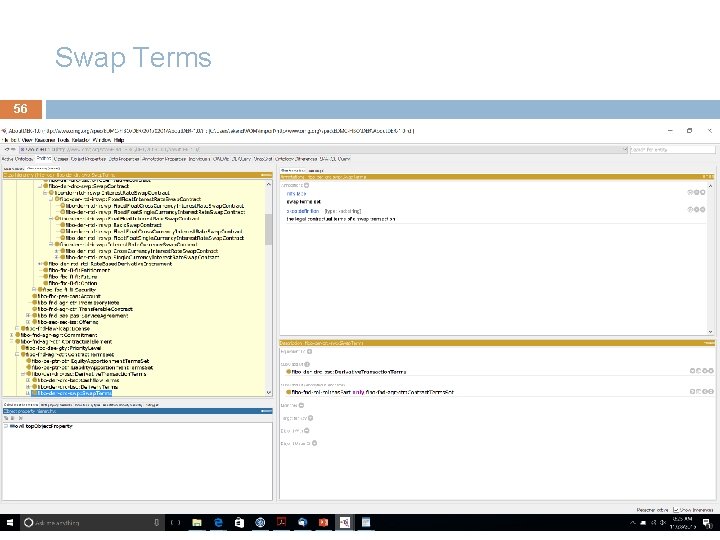Click the rdfs:label annotation property link
This screenshot has height=540, width=720.
297,194
